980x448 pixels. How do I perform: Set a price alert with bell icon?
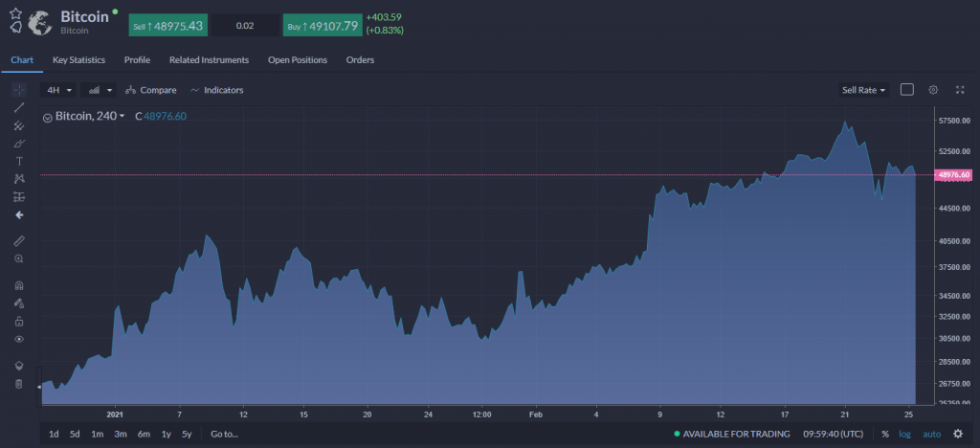[16, 27]
